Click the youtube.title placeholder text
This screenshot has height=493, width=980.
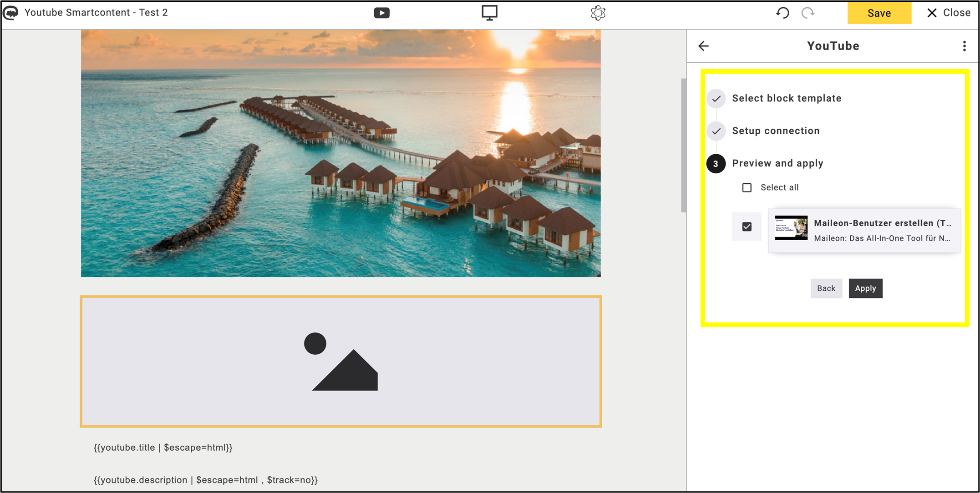163,448
